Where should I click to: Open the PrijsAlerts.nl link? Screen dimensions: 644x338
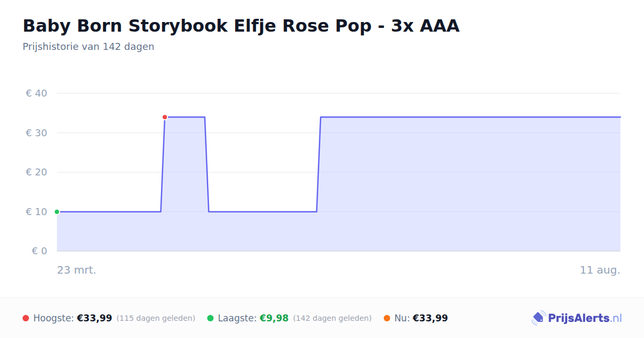585,318
